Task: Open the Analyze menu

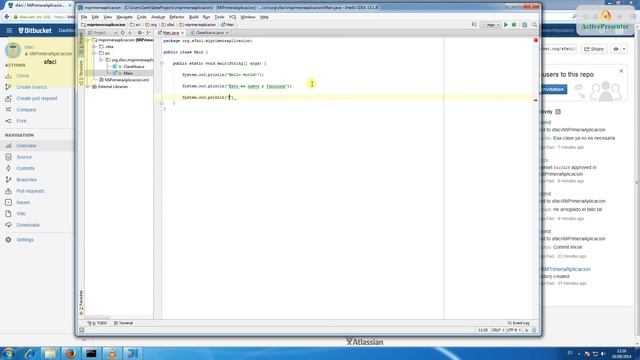Action: pos(158,17)
